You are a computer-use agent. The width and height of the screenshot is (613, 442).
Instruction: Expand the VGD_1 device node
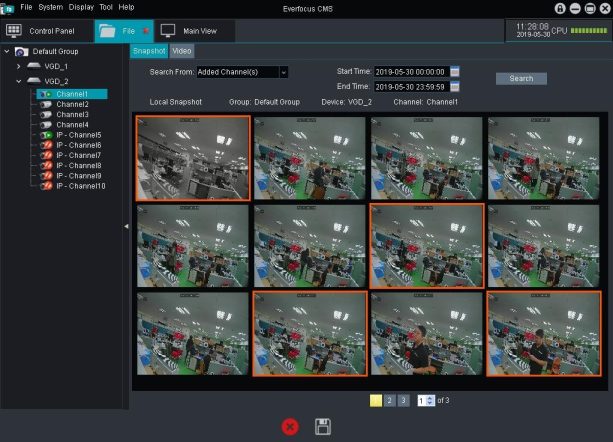19,66
